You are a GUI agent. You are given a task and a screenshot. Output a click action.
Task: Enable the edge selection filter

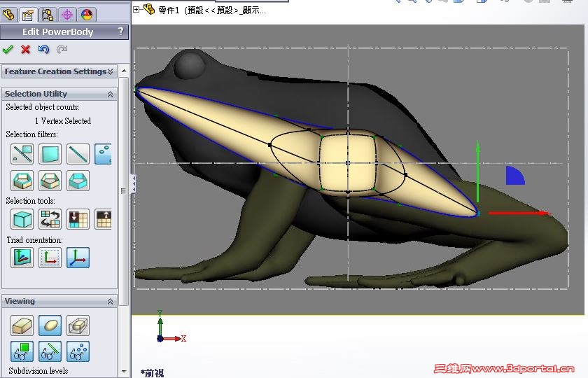pyautogui.click(x=78, y=154)
